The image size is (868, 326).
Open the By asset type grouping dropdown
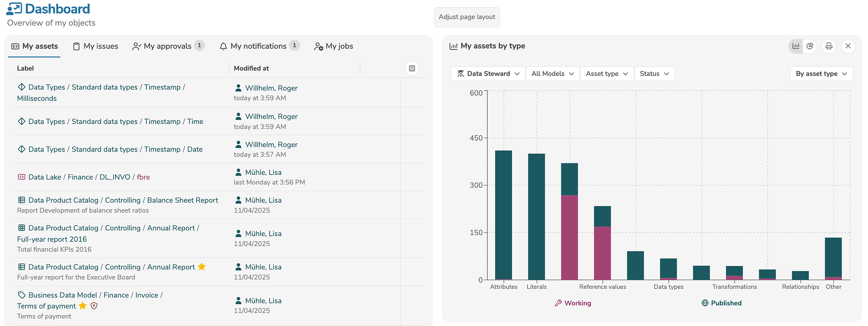(821, 74)
